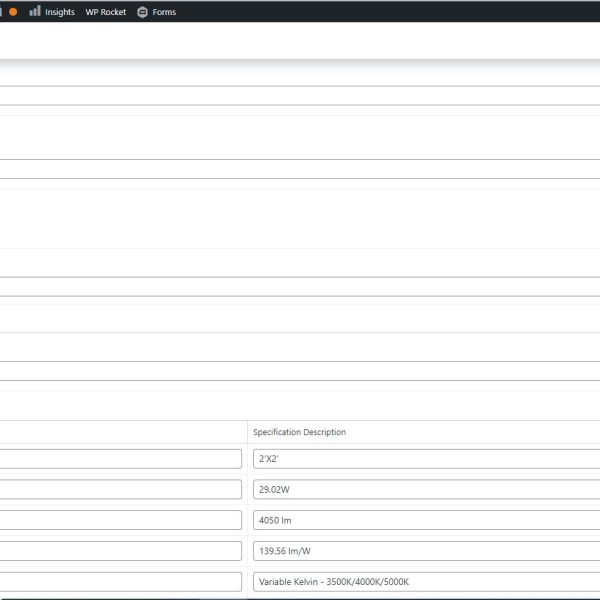Select the name field left of 29.02W
Screen dimensions: 600x600
click(120, 490)
